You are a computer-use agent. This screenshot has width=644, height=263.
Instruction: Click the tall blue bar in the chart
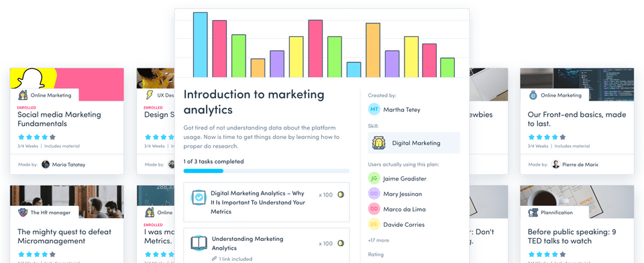(x=201, y=44)
